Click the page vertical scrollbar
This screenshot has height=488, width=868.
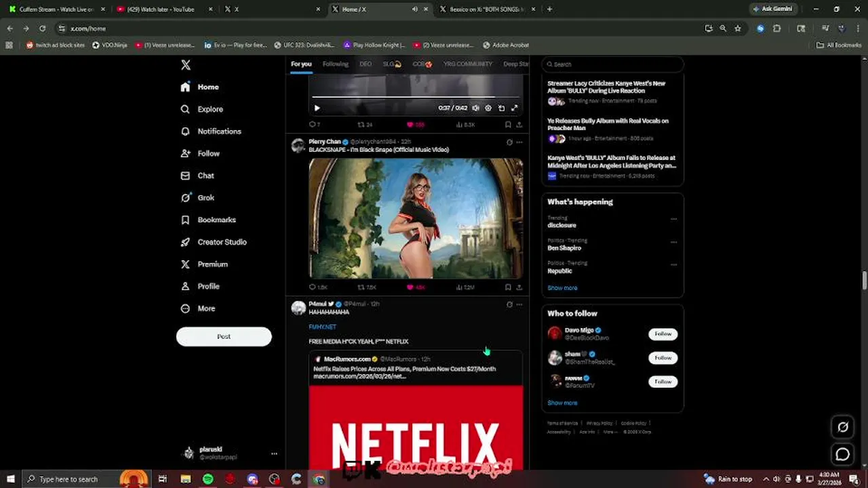864,279
